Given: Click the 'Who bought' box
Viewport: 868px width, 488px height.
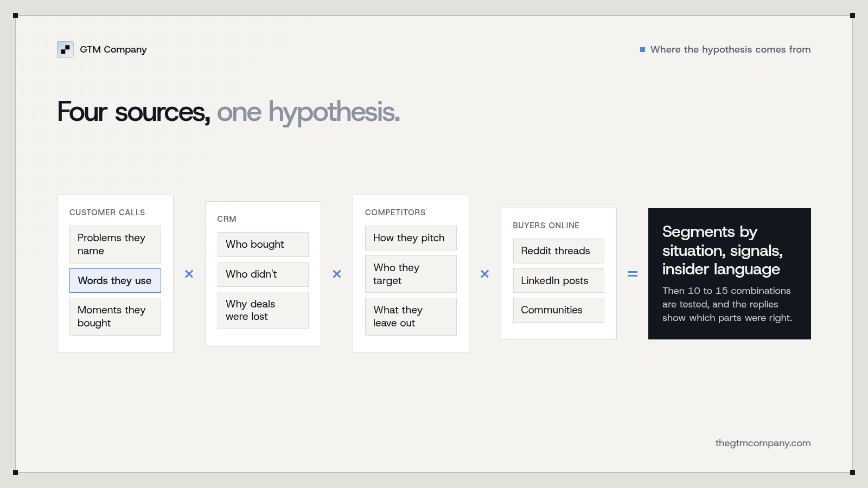Looking at the screenshot, I should pos(263,245).
